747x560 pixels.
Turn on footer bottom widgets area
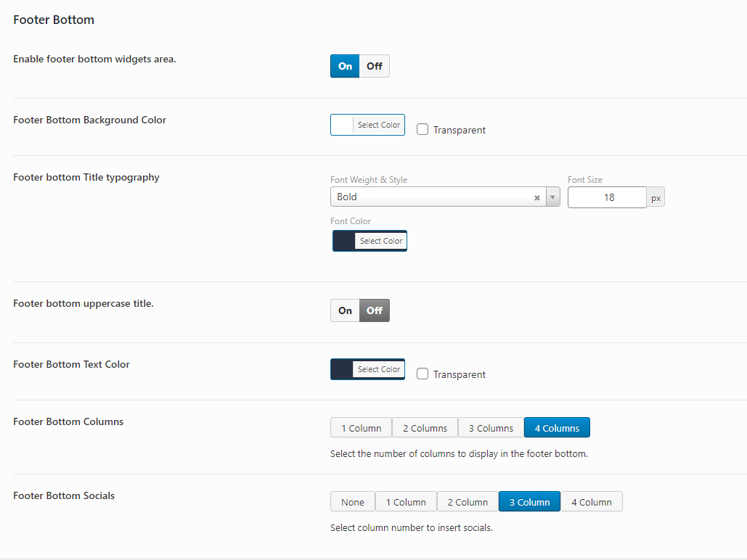pyautogui.click(x=345, y=66)
